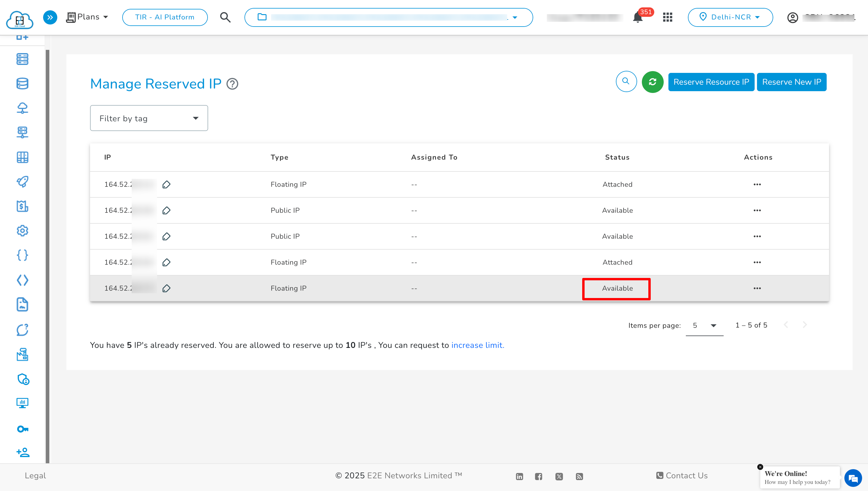Open the Settings gear in the sidebar
Image resolution: width=868 pixels, height=491 pixels.
coord(22,231)
